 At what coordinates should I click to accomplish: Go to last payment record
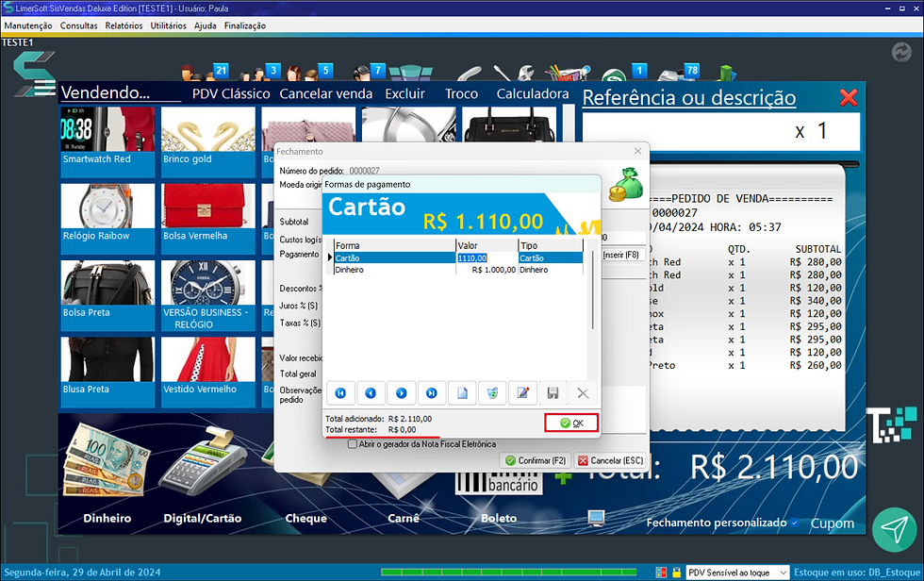coord(432,393)
